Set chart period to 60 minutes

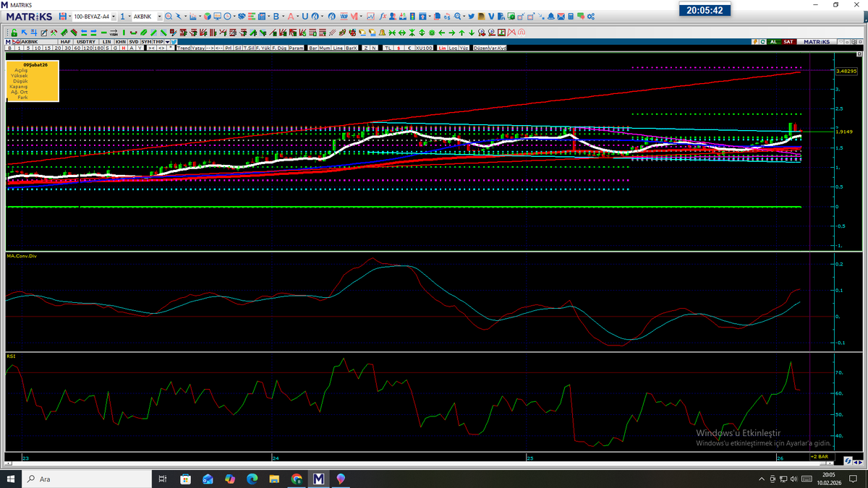[x=77, y=48]
